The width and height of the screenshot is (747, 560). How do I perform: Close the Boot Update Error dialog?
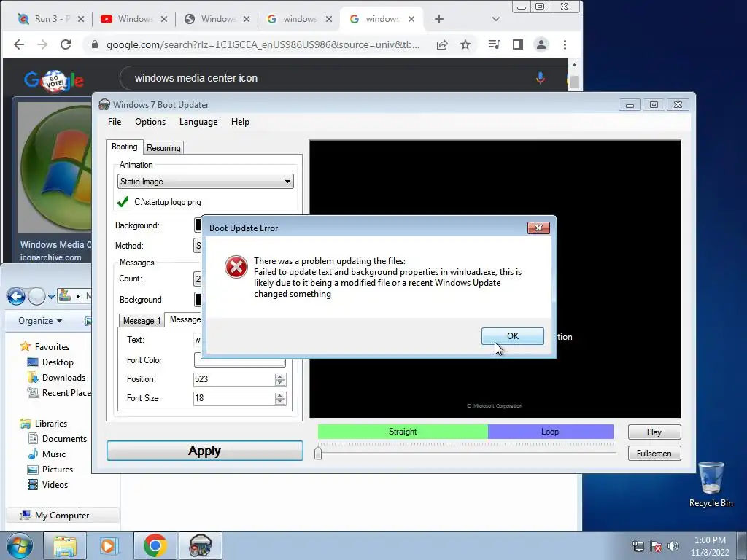pos(539,227)
